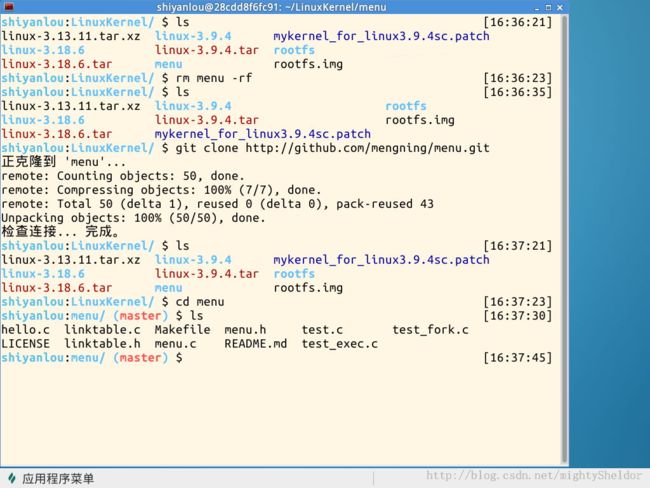Click the git clone command line
This screenshot has width=650, height=488.
[x=245, y=148]
